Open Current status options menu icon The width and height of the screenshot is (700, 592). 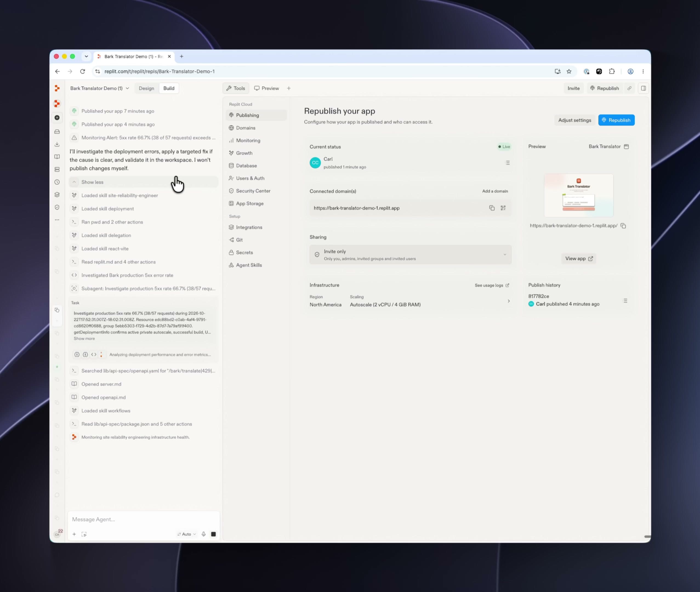tap(508, 163)
